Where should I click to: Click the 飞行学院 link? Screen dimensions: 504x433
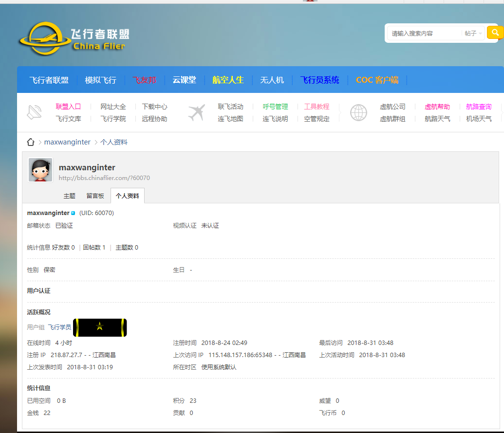[113, 119]
